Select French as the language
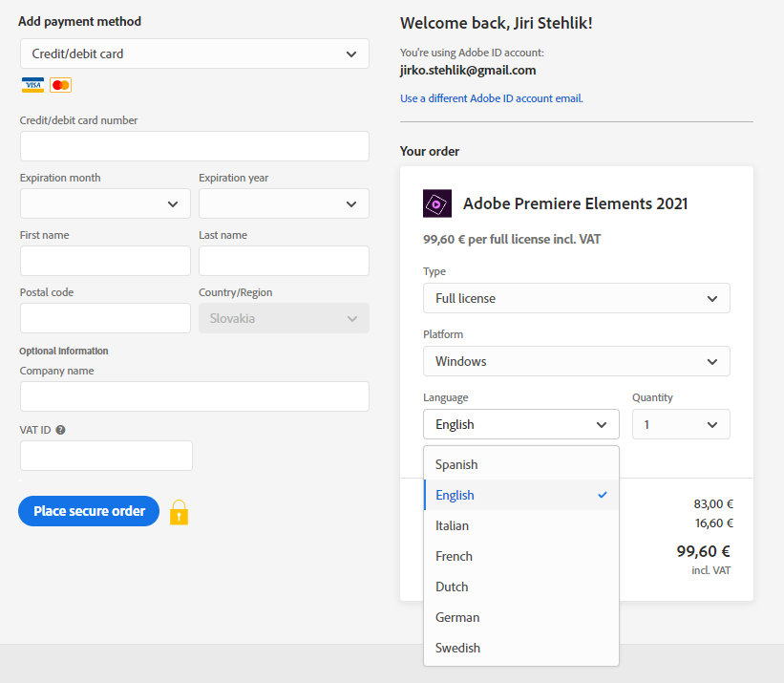The width and height of the screenshot is (784, 683). point(454,556)
